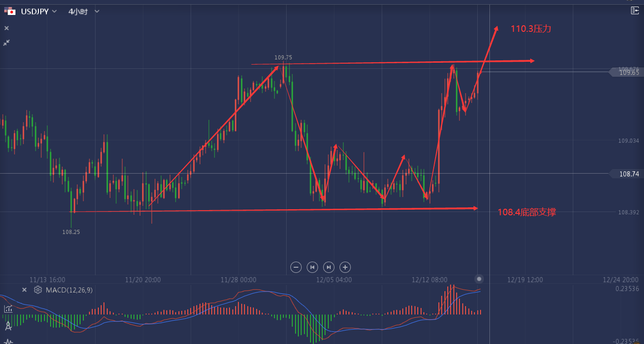644x344 pixels.
Task: Open MACD settings gear icon
Action: [x=38, y=290]
